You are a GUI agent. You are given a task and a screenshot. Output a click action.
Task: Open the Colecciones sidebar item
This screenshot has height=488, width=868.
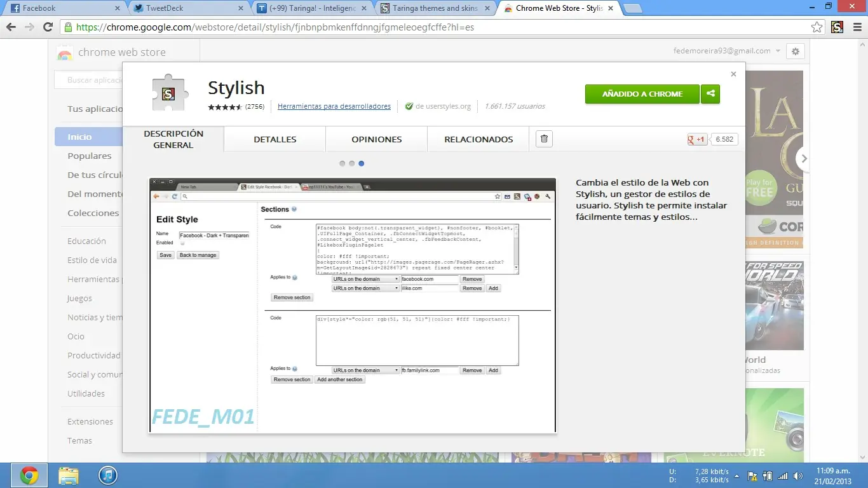pyautogui.click(x=93, y=213)
